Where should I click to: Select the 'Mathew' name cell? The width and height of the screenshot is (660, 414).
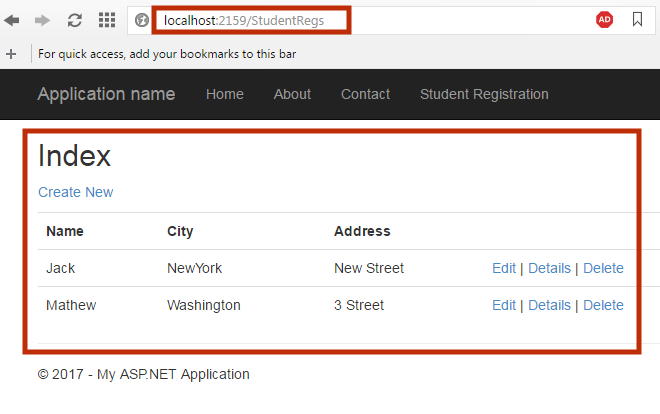[x=71, y=305]
